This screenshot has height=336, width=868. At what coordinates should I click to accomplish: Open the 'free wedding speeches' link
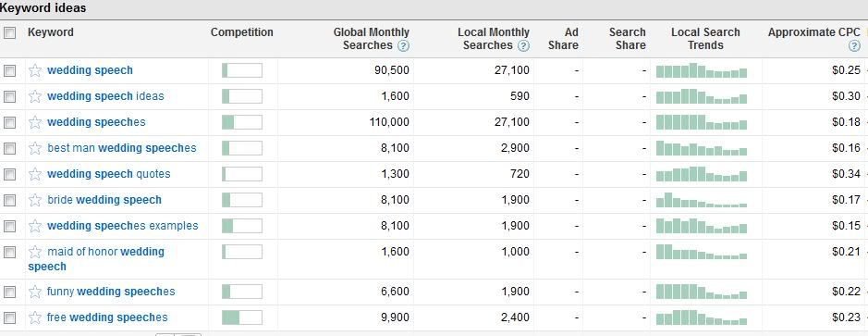pos(107,317)
